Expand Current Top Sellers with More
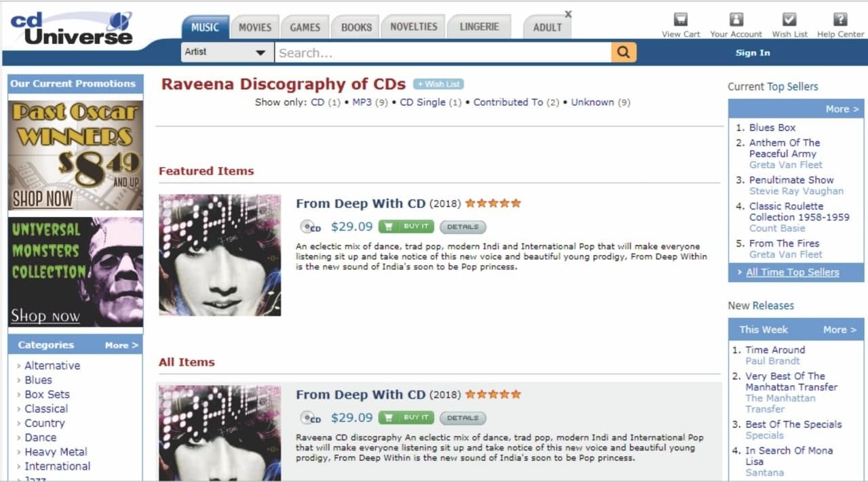Image resolution: width=868 pixels, height=482 pixels. coord(842,108)
